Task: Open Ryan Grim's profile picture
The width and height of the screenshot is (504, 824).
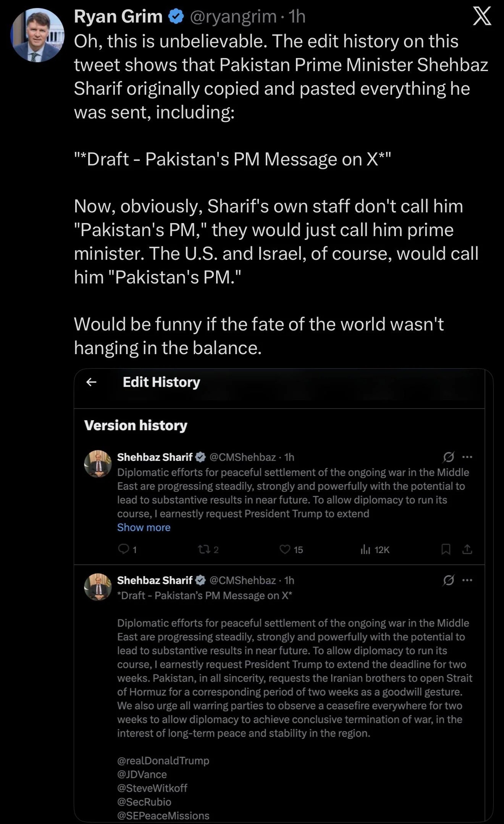Action: point(37,35)
